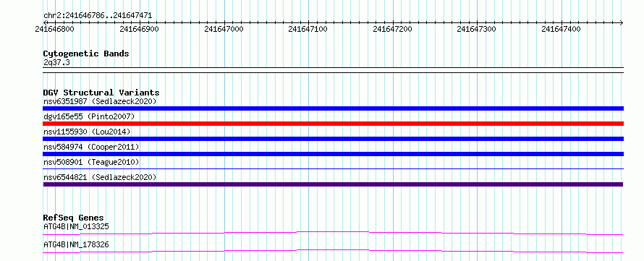Click the 241647000 ruler position label
Viewport: 644px width, 261px height.
(224, 29)
